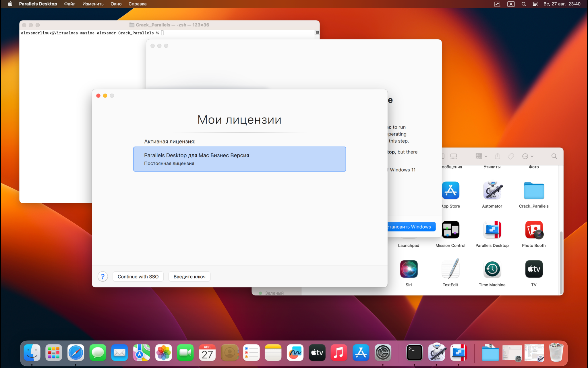The image size is (588, 368).
Task: Click the date and time in menu bar
Action: (562, 4)
